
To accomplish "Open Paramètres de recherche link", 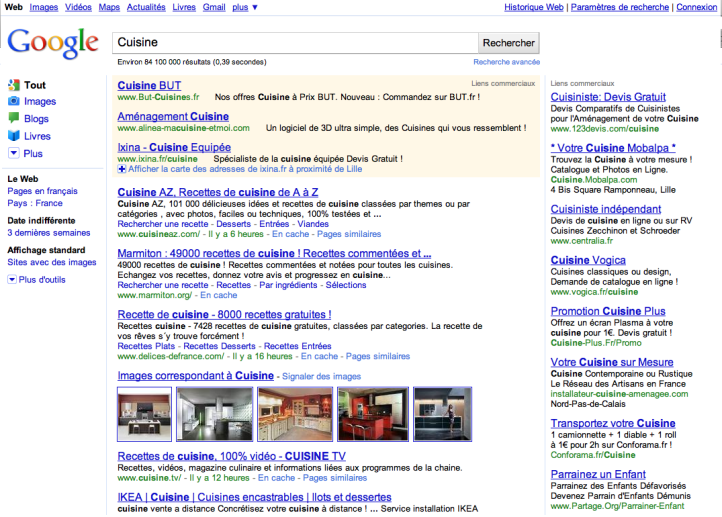I will (620, 7).
